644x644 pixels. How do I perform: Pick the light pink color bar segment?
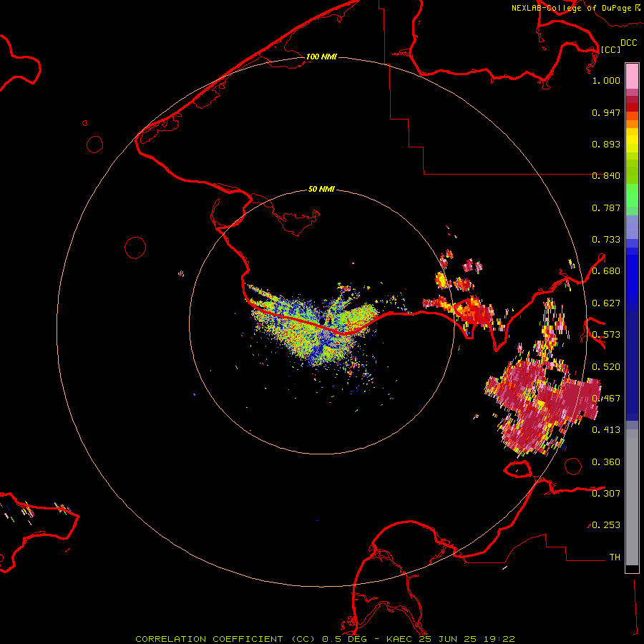(x=632, y=77)
